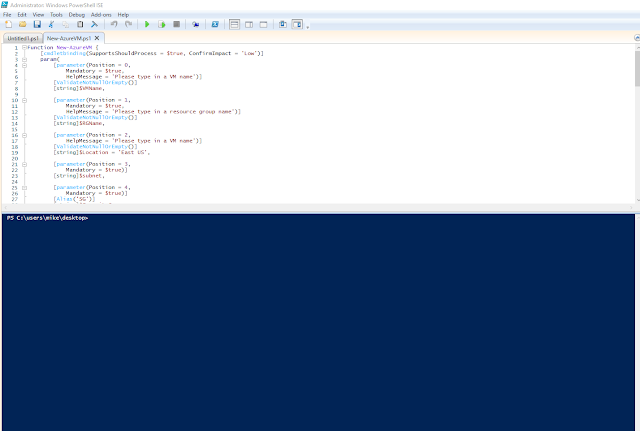Collapse the parameter block at line 16

[24, 135]
